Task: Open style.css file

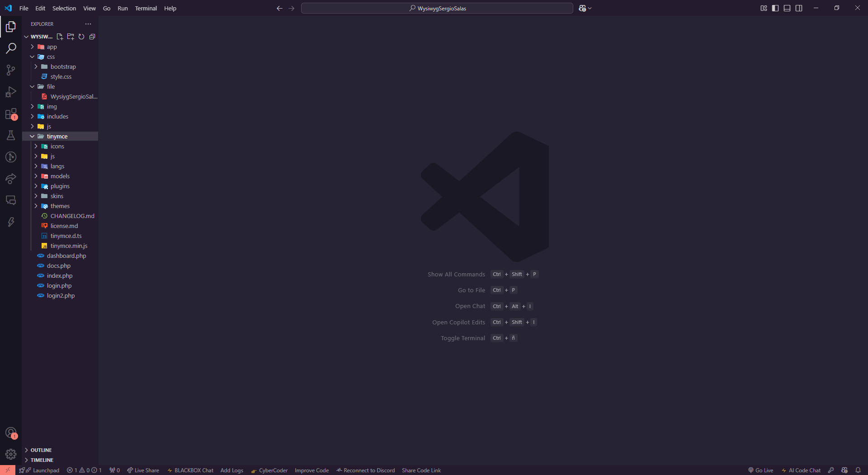Action: point(61,77)
